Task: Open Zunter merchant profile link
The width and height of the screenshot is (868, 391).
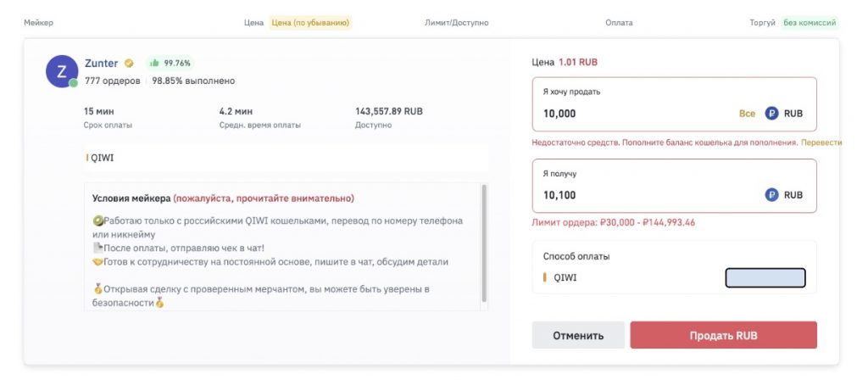Action: pos(102,63)
